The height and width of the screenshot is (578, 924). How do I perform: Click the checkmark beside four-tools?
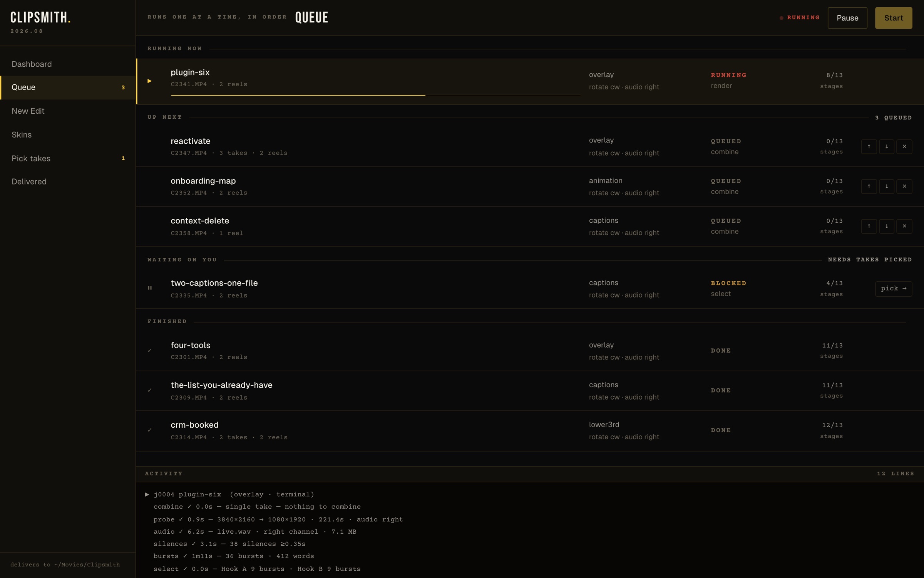pos(150,350)
